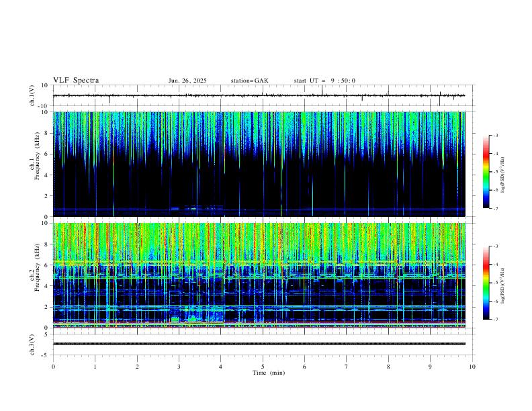The image size is (532, 411).
Task: Click time axis tick label "0"
Action: pyautogui.click(x=53, y=367)
